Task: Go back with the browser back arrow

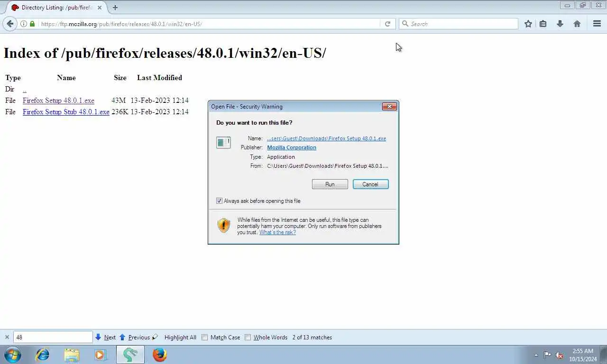Action: 10,24
